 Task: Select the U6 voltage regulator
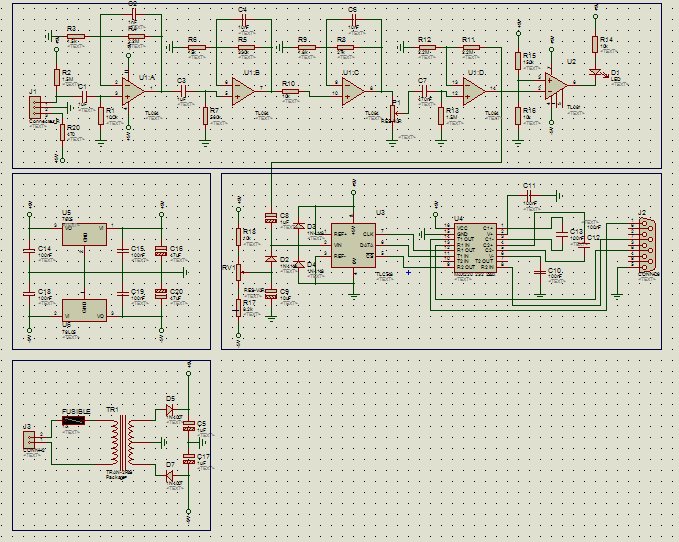point(84,310)
